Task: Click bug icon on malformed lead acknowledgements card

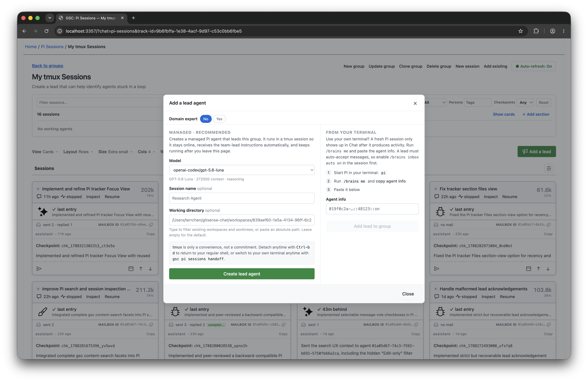Action: coord(440,312)
